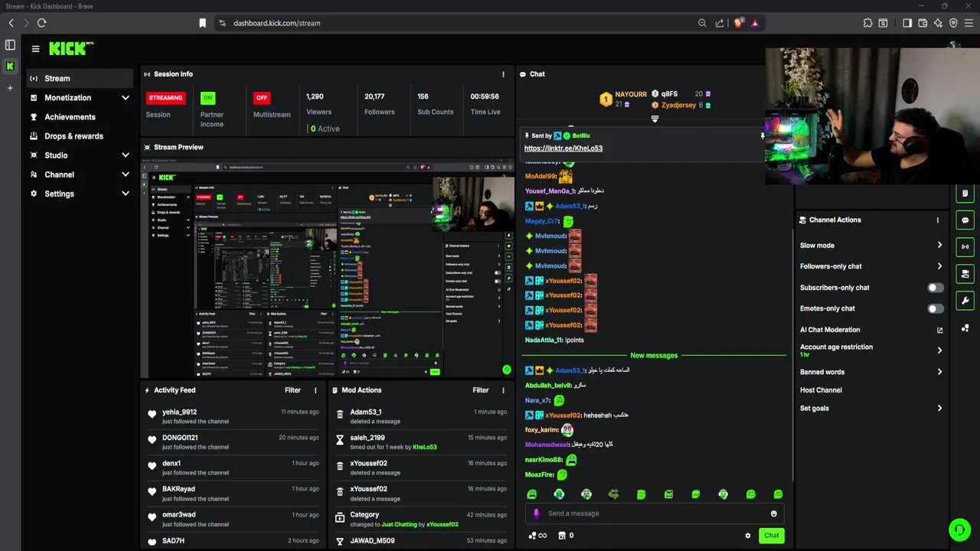The height and width of the screenshot is (551, 980).
Task: Open Brave Wallet icon in toolbar
Action: 923,23
